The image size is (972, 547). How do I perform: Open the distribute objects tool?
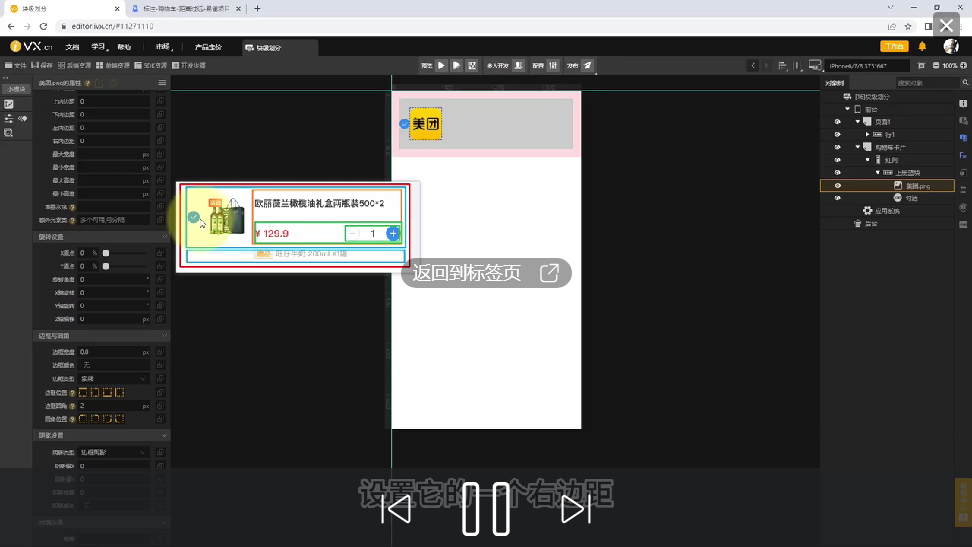pyautogui.click(x=797, y=65)
